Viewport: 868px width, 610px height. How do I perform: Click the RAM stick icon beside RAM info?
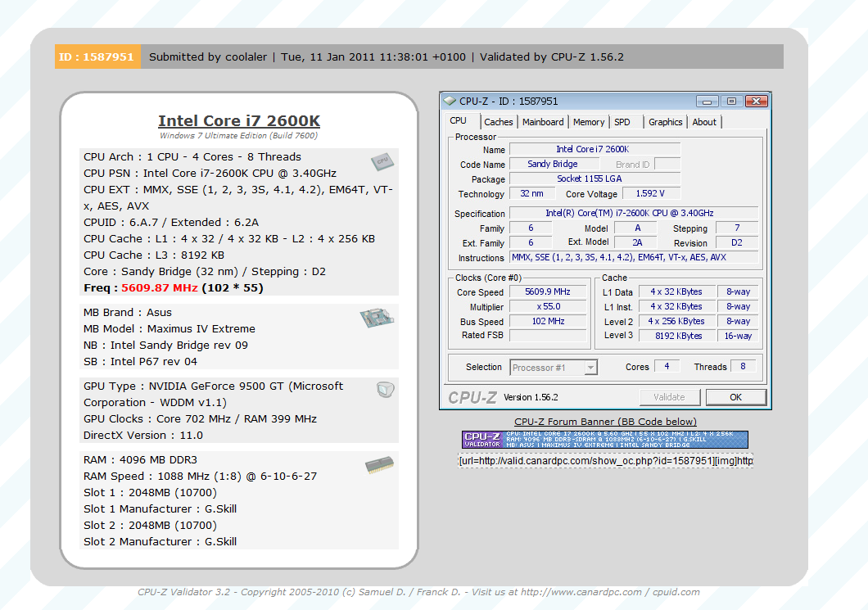(x=379, y=465)
